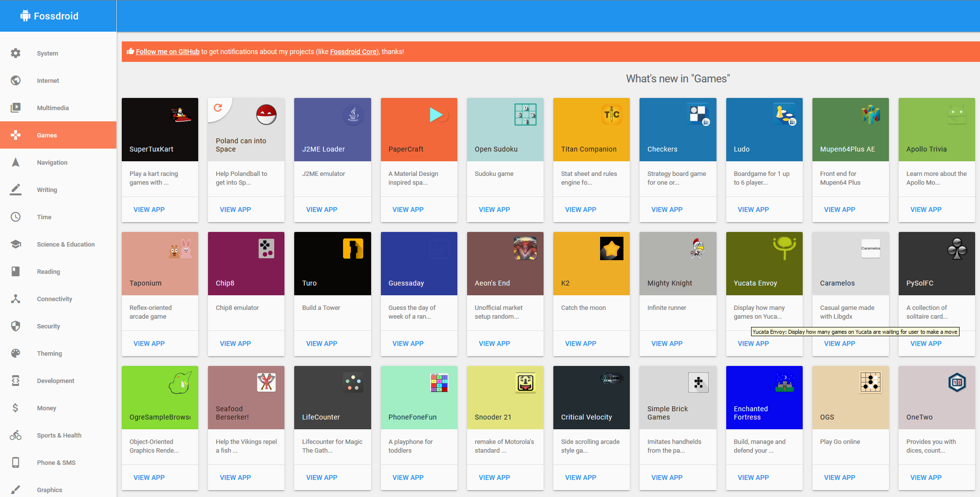The image size is (980, 497).
Task: Open the System category in sidebar
Action: [47, 54]
